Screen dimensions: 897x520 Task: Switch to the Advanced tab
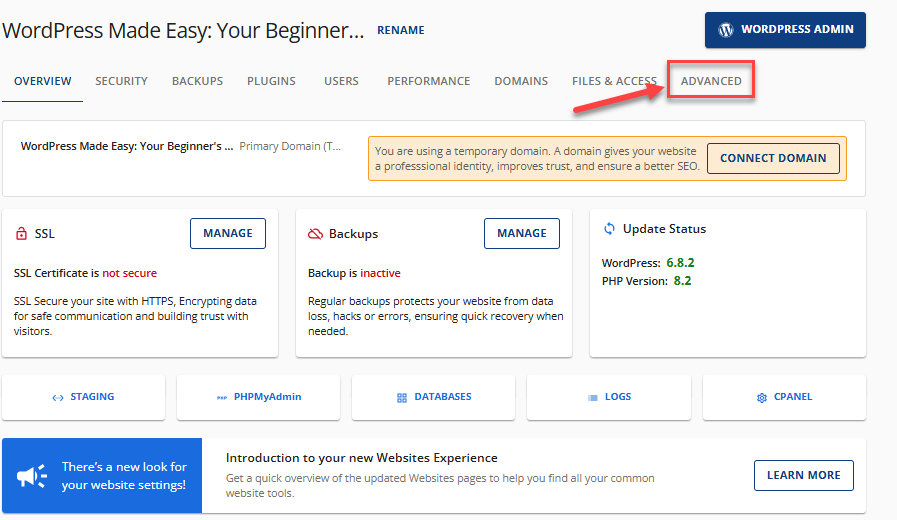pos(711,81)
